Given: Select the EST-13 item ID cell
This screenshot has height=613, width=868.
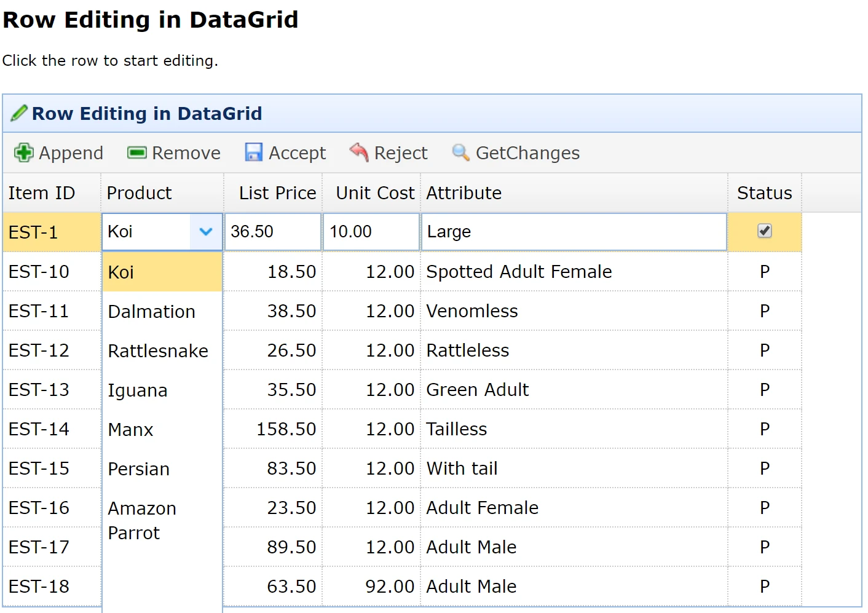Looking at the screenshot, I should tap(52, 389).
